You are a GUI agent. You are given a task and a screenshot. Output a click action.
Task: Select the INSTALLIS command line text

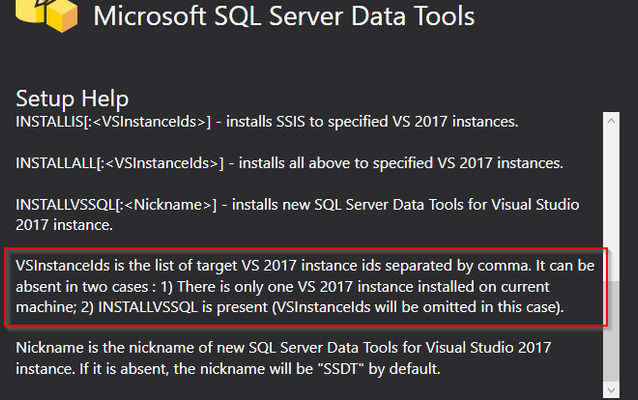tap(267, 122)
